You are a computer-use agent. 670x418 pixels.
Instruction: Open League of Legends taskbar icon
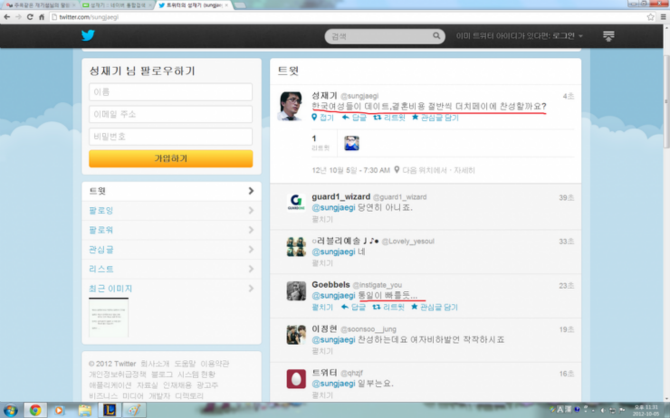109,410
